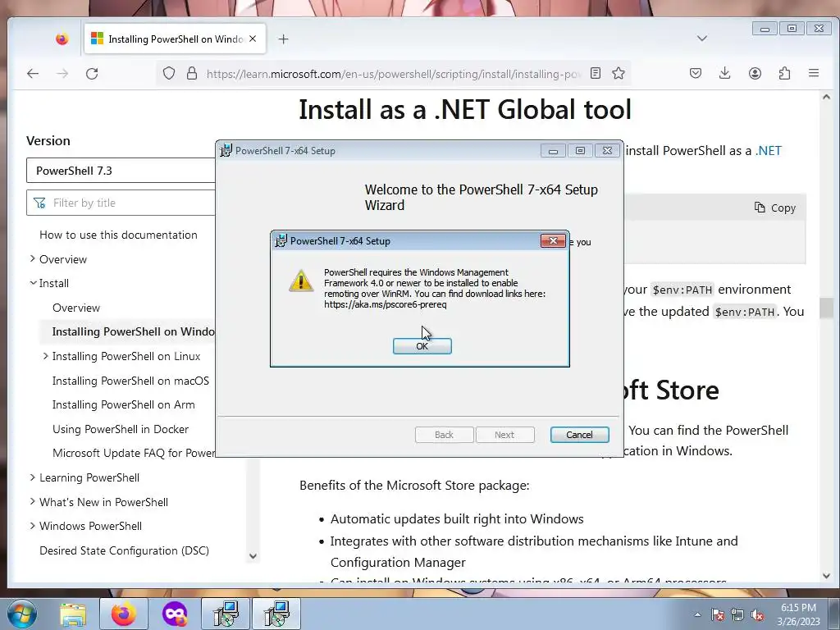
Task: Click the network tray icon
Action: point(737,615)
